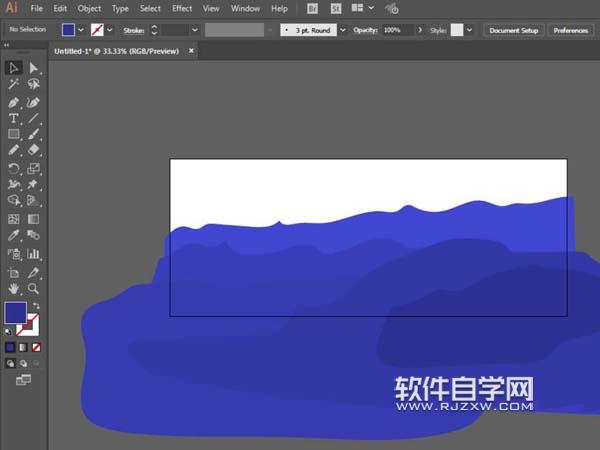Select the Rotate tool

pos(13,168)
